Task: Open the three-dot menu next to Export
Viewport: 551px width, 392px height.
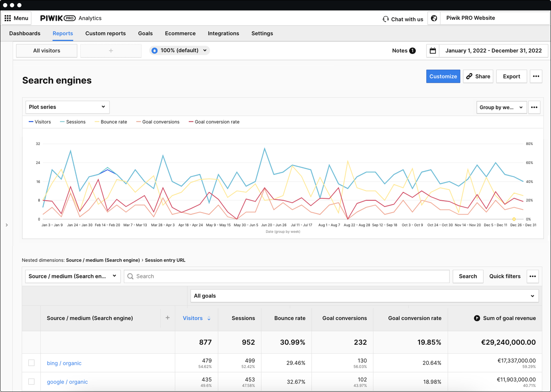Action: 536,76
